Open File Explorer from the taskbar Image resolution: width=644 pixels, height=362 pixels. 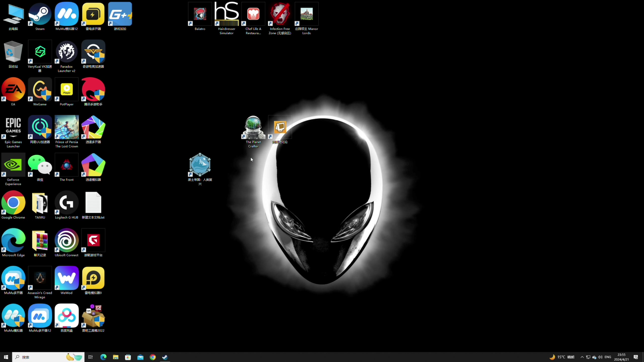click(x=115, y=357)
